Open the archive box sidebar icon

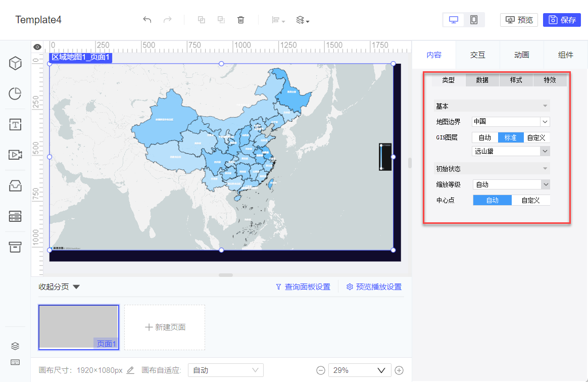pos(15,247)
